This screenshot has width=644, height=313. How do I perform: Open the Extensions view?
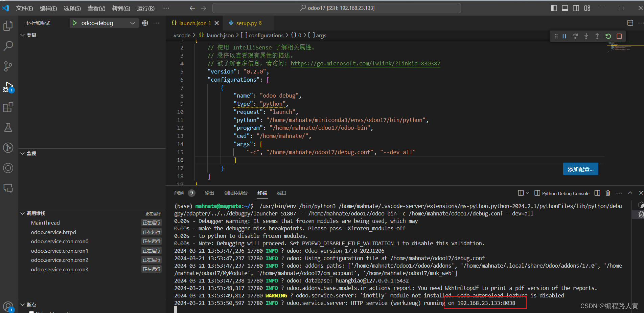coord(8,107)
